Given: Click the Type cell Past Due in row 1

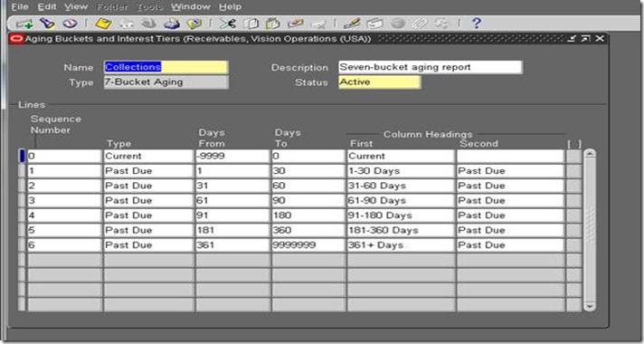Looking at the screenshot, I should click(x=148, y=171).
